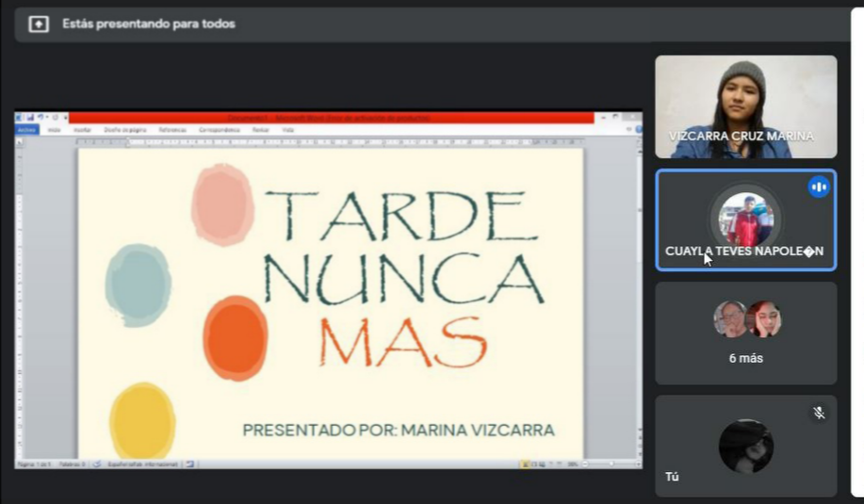Open the Archivo tab in Word

point(26,129)
